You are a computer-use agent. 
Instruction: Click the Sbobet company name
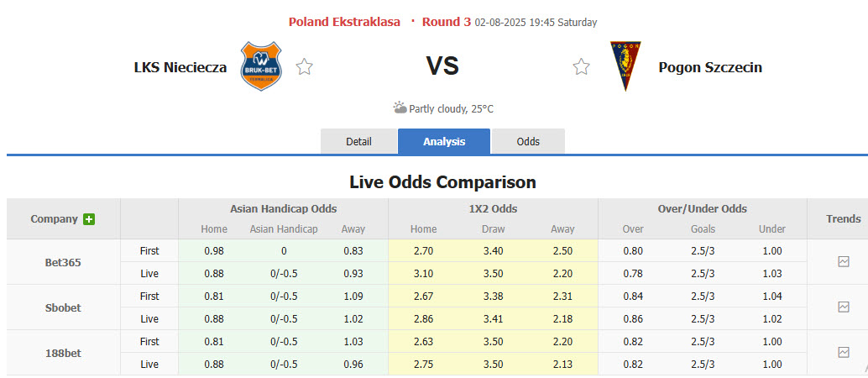[x=63, y=307]
